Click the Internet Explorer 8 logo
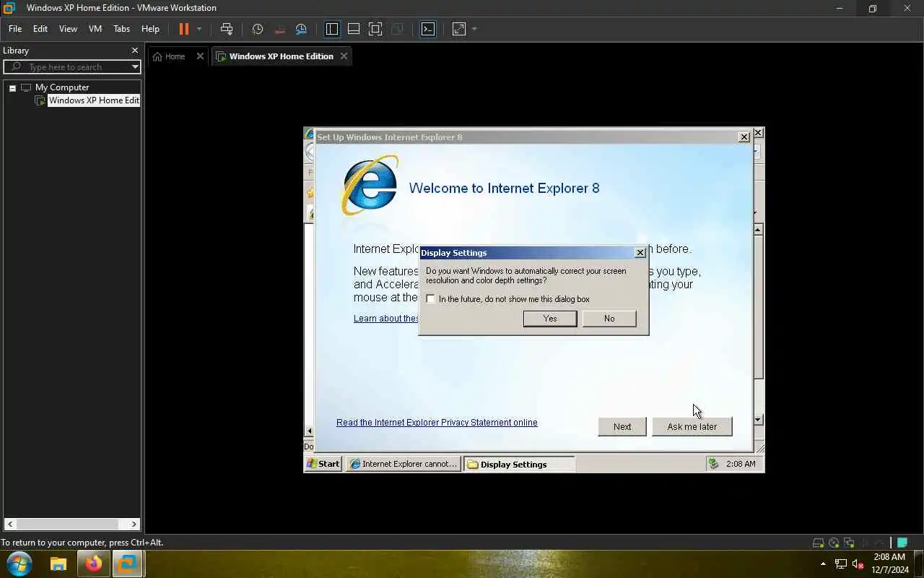 tap(370, 186)
